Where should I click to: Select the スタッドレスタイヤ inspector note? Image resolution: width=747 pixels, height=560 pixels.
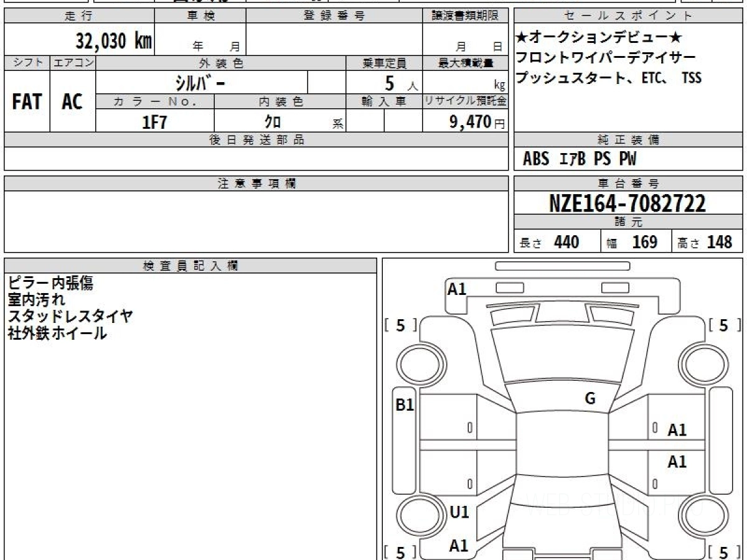[70, 316]
